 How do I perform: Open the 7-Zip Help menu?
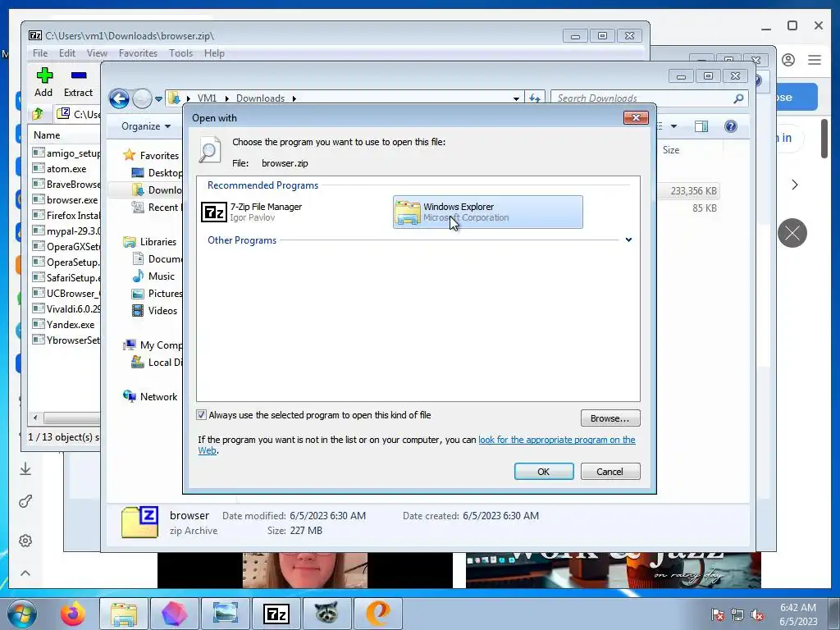(x=214, y=53)
